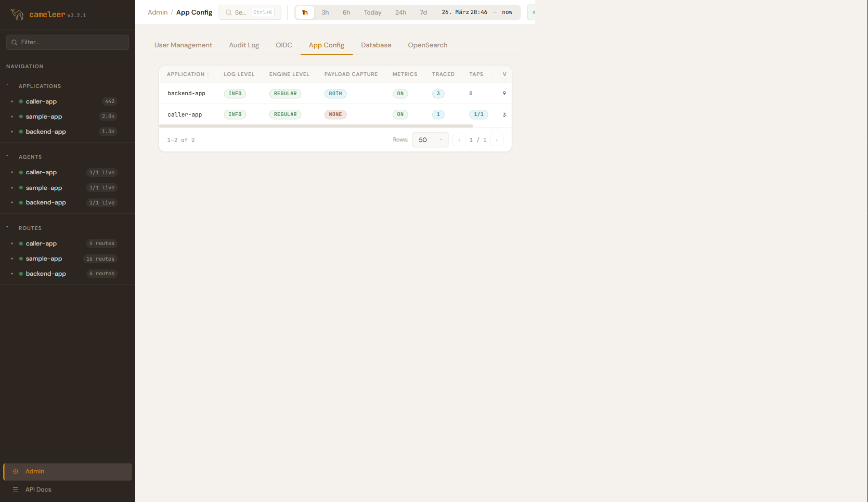Click the Application column sort icon

208,75
